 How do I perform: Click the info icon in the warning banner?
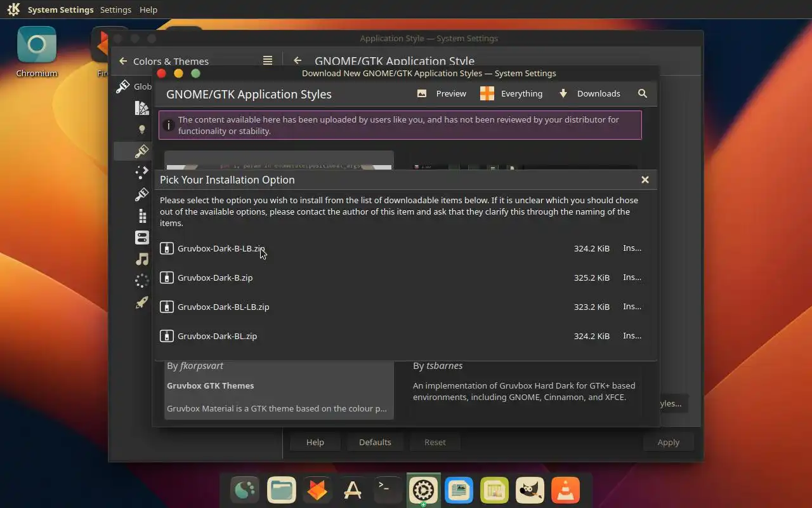pos(168,125)
